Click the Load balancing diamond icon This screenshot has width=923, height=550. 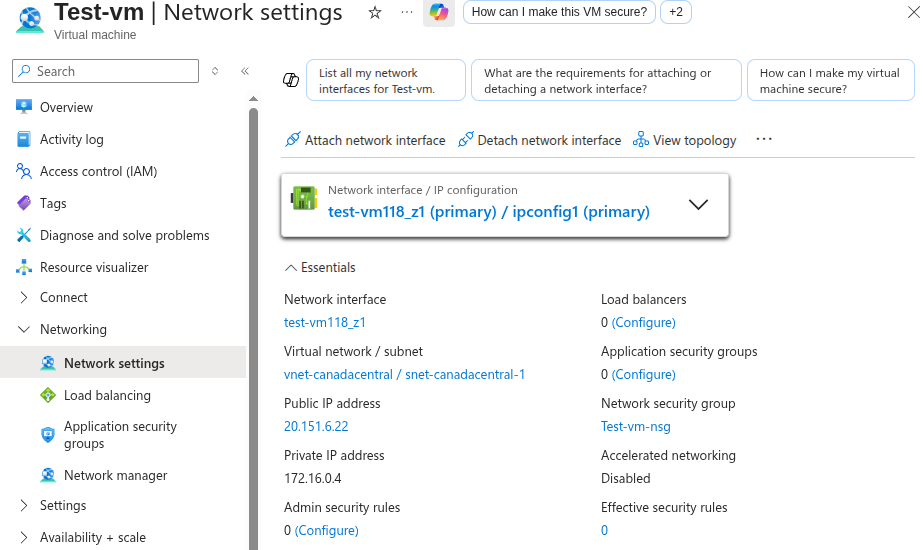pyautogui.click(x=48, y=395)
